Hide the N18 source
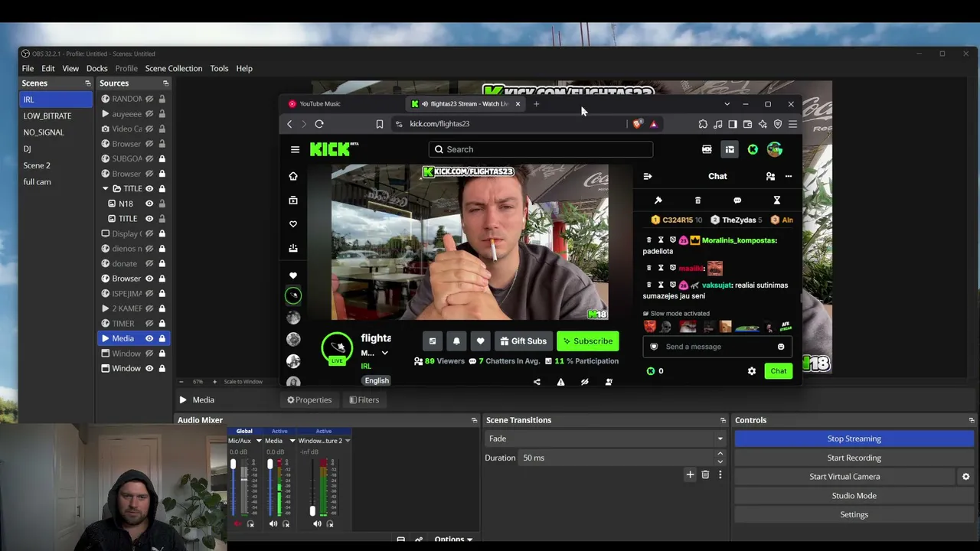This screenshot has height=551, width=980. click(149, 204)
